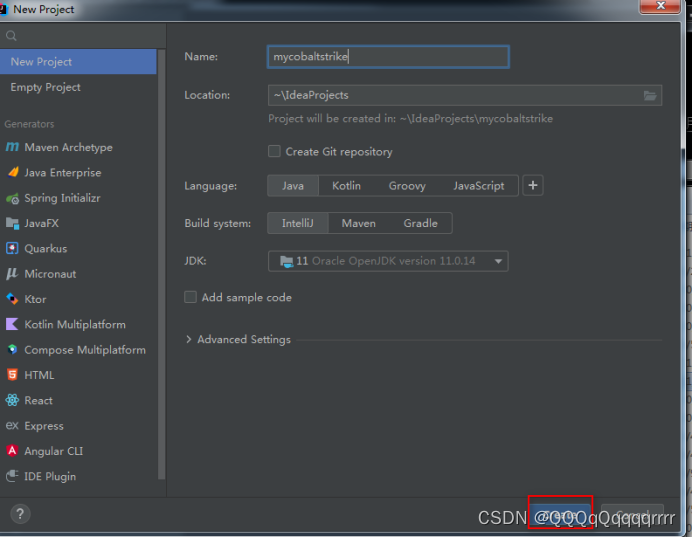The width and height of the screenshot is (692, 538).
Task: Select the Angular CLI generator icon
Action: (12, 451)
